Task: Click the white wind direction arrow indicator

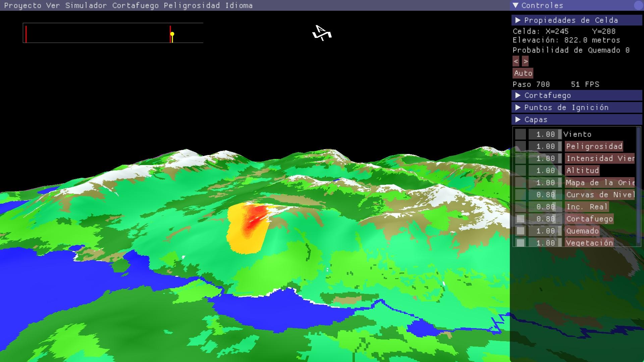Action: coord(322,33)
